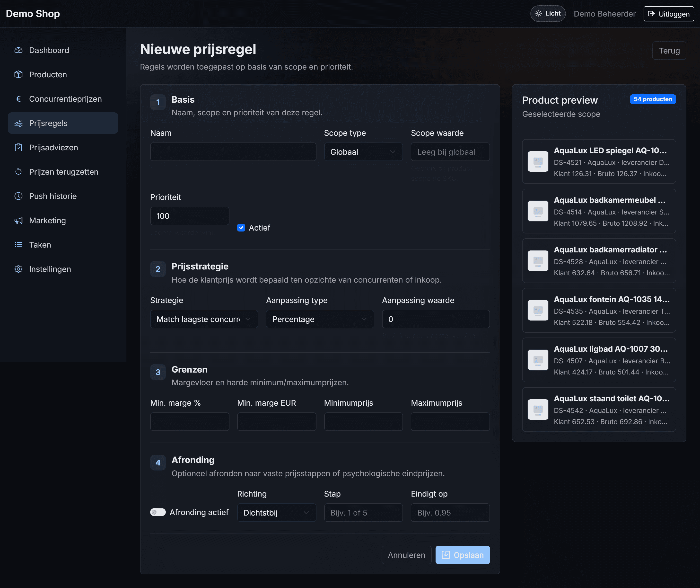Select Prijsregels in sidebar
Image resolution: width=700 pixels, height=588 pixels.
(x=63, y=123)
